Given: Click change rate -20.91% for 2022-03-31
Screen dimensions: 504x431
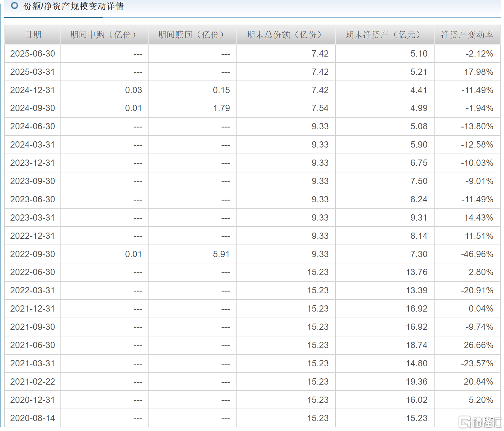Looking at the screenshot, I should [x=477, y=290].
